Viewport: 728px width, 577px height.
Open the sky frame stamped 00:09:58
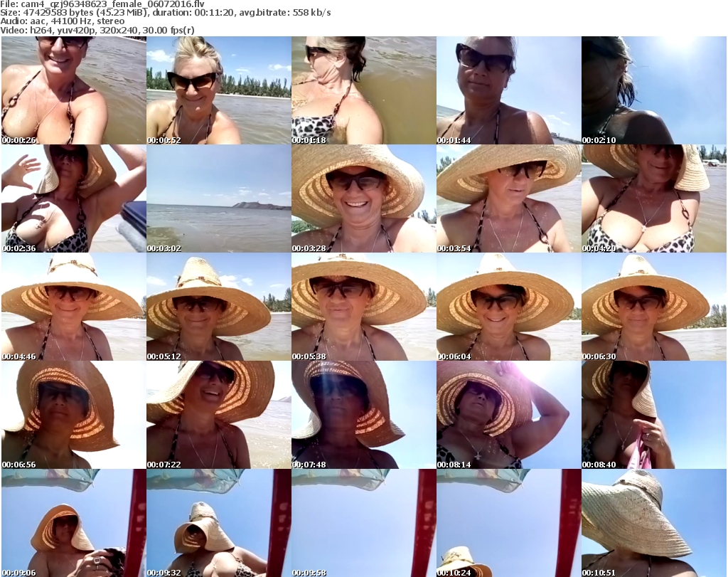363,523
